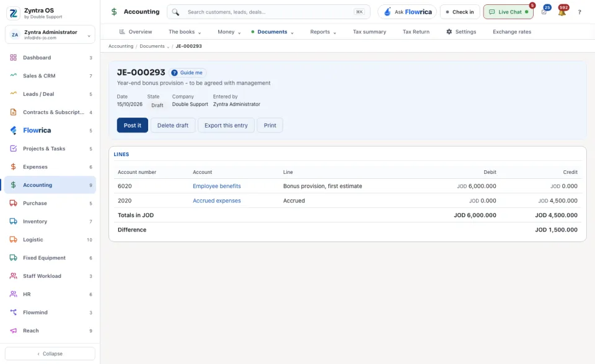The image size is (595, 364).
Task: Click the Guide me help button
Action: 187,73
